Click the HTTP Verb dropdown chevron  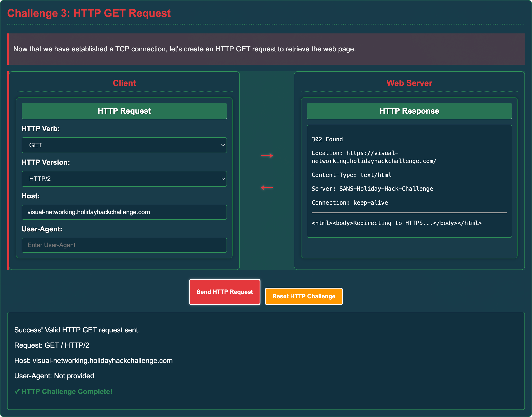point(223,145)
